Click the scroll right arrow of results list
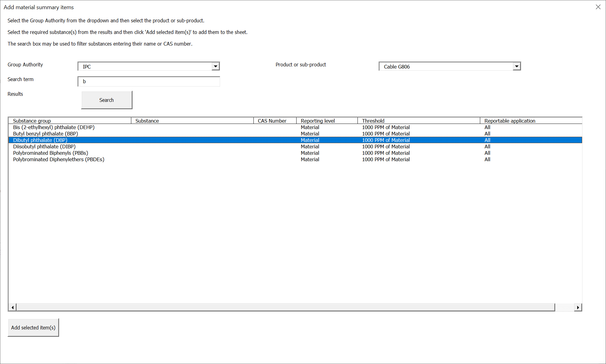The height and width of the screenshot is (364, 606). pos(578,307)
